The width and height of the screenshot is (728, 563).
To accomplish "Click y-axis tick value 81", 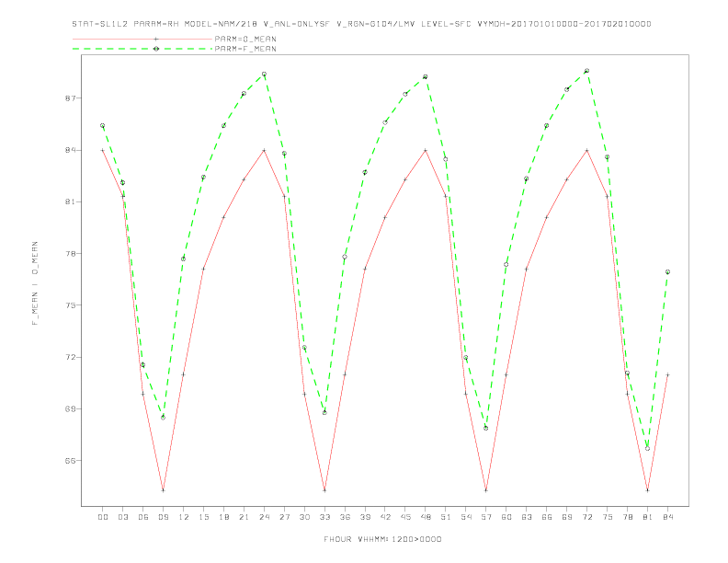I will (x=70, y=202).
